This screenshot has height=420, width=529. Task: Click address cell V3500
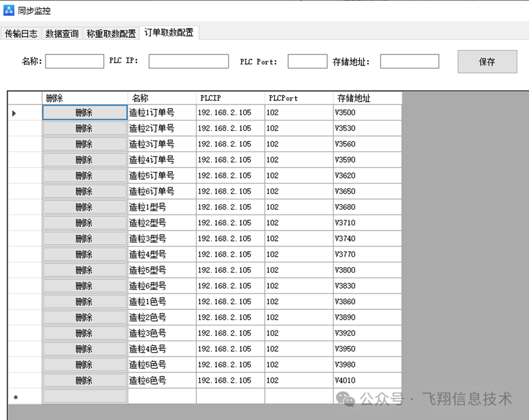[368, 112]
